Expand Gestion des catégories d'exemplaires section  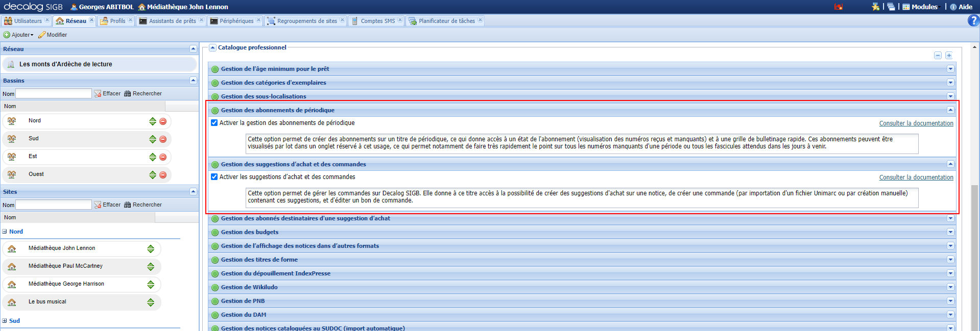click(950, 83)
